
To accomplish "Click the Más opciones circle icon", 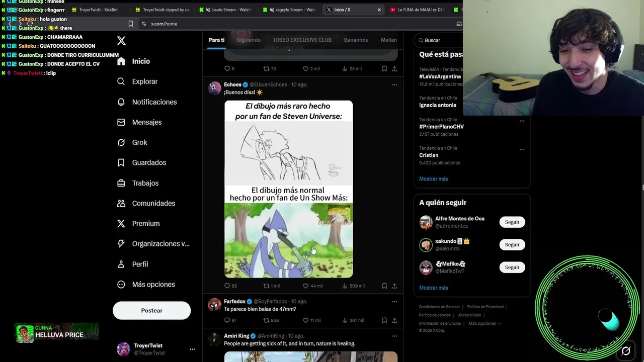I will [x=121, y=284].
